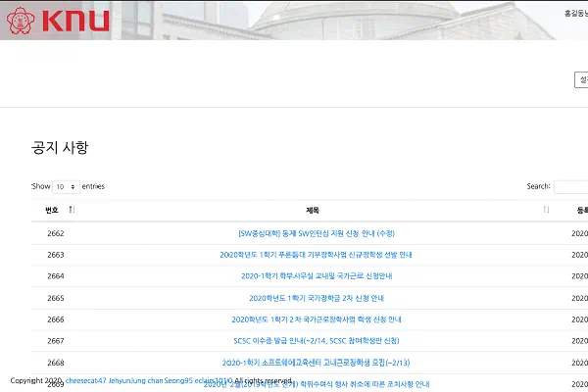588x392 pixels.
Task: Open SCSC 이수증 발급 안내 notice
Action: (x=317, y=341)
